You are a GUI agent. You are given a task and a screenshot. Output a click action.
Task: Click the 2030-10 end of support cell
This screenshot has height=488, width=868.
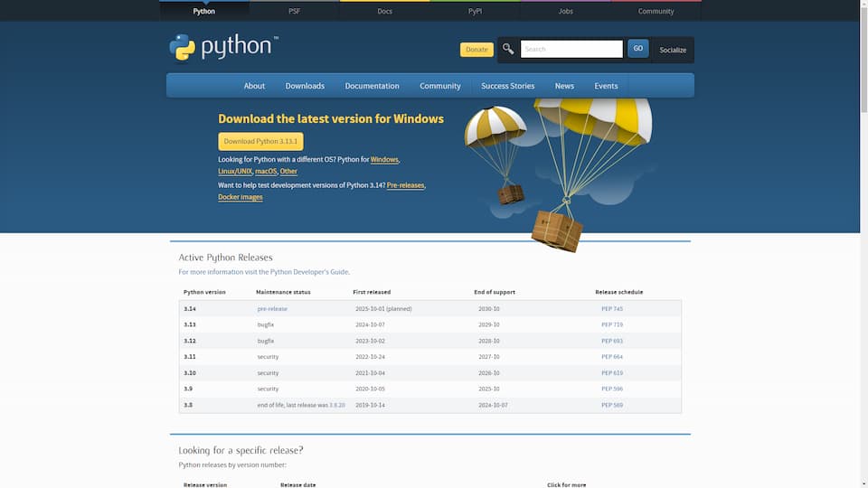tap(489, 309)
